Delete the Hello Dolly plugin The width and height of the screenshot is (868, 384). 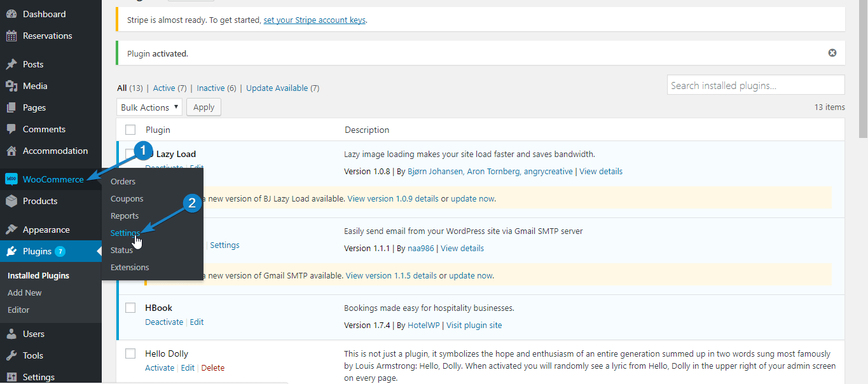pyautogui.click(x=212, y=367)
